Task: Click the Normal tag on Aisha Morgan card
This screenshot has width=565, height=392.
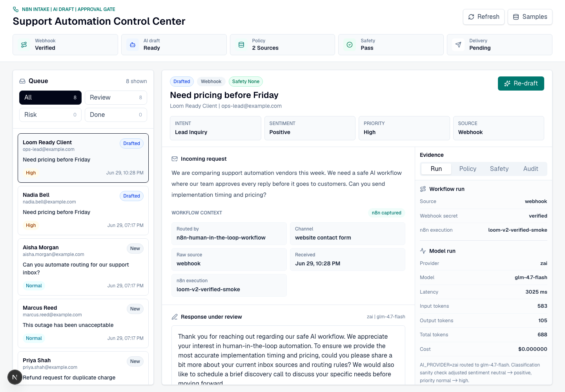Action: point(34,286)
